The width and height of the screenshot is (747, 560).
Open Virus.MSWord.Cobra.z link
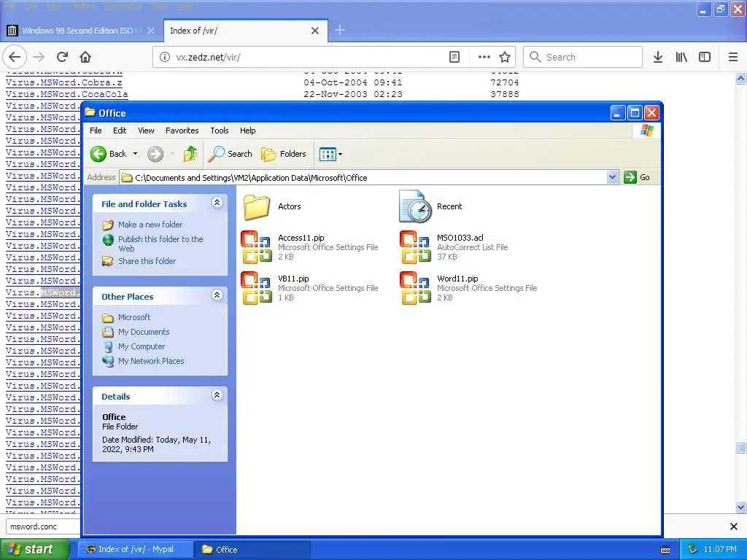click(64, 82)
